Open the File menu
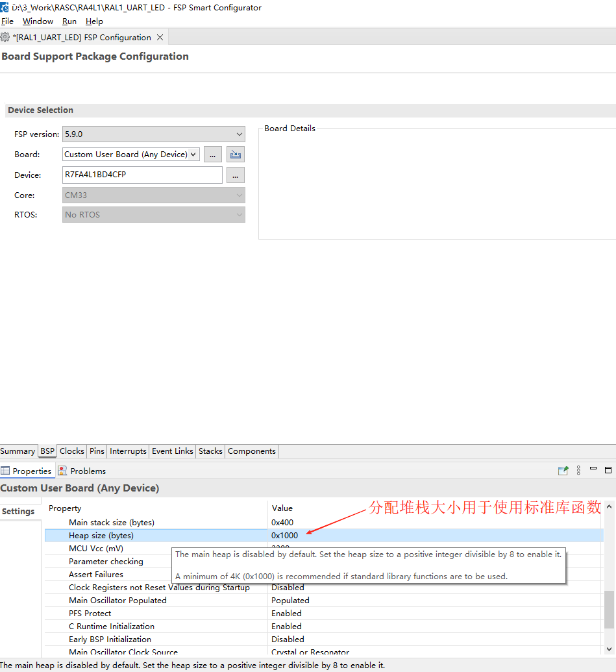This screenshot has width=616, height=672. pyautogui.click(x=7, y=21)
